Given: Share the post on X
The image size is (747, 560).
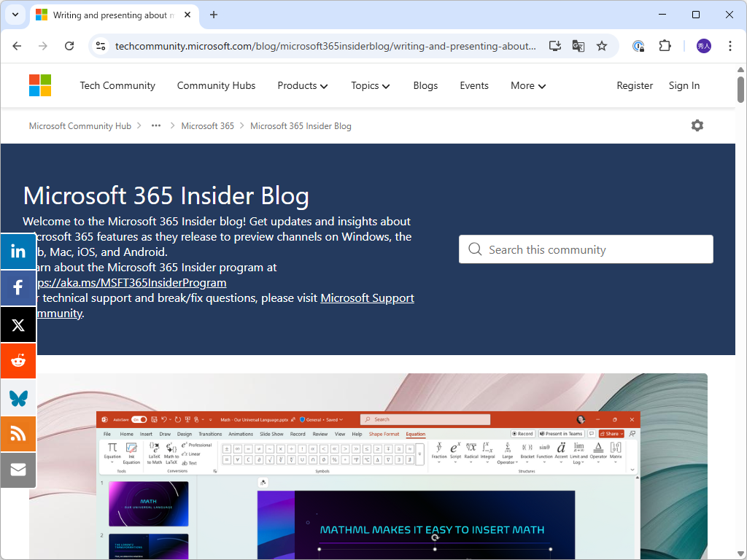Looking at the screenshot, I should [x=18, y=324].
